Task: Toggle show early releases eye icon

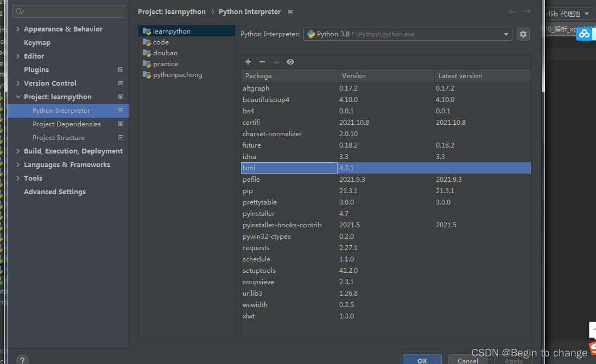Action: click(x=290, y=62)
